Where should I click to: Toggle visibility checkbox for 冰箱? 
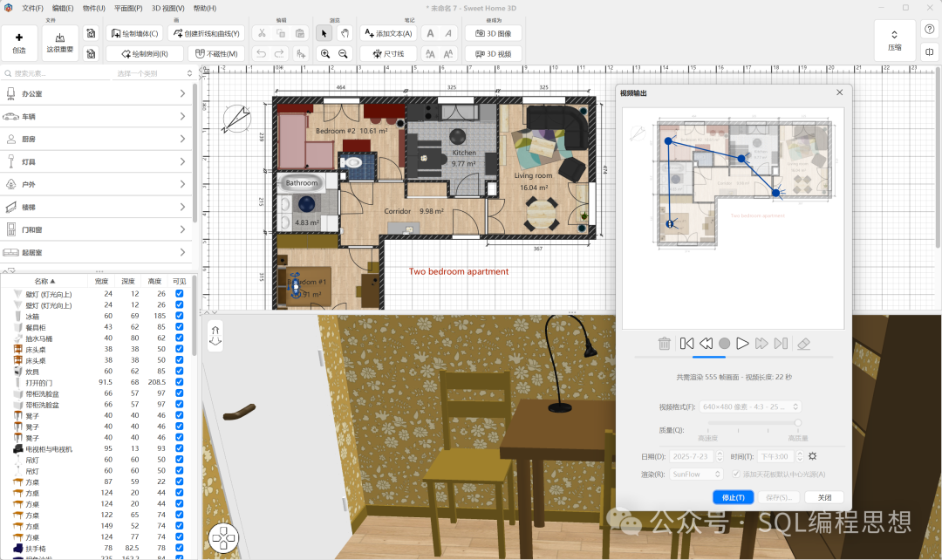coord(180,316)
